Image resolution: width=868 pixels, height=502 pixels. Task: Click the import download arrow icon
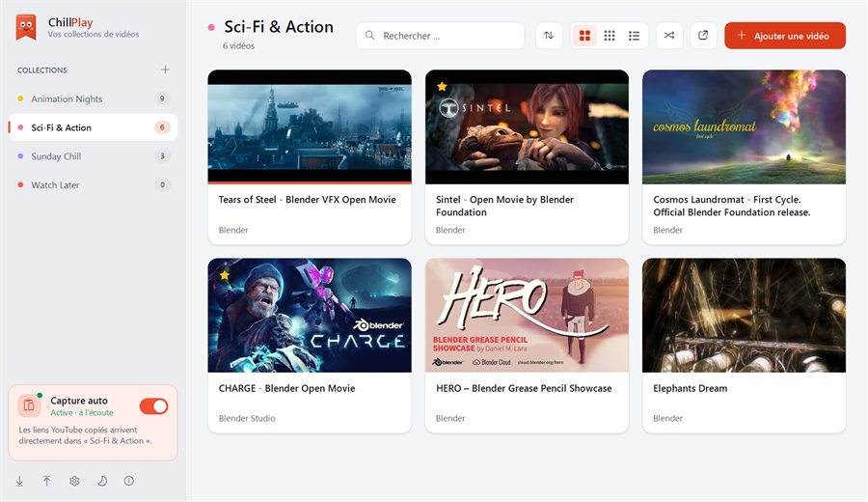click(x=19, y=481)
